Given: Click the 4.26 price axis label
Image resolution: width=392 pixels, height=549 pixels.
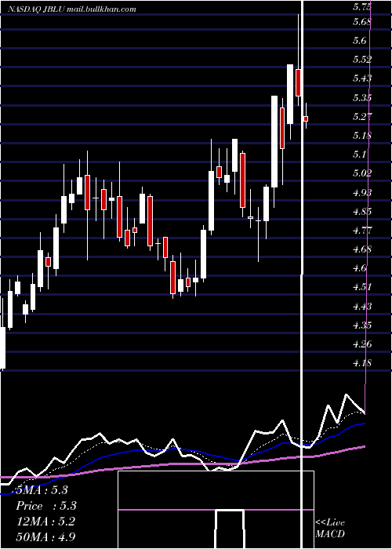Looking at the screenshot, I should [362, 344].
